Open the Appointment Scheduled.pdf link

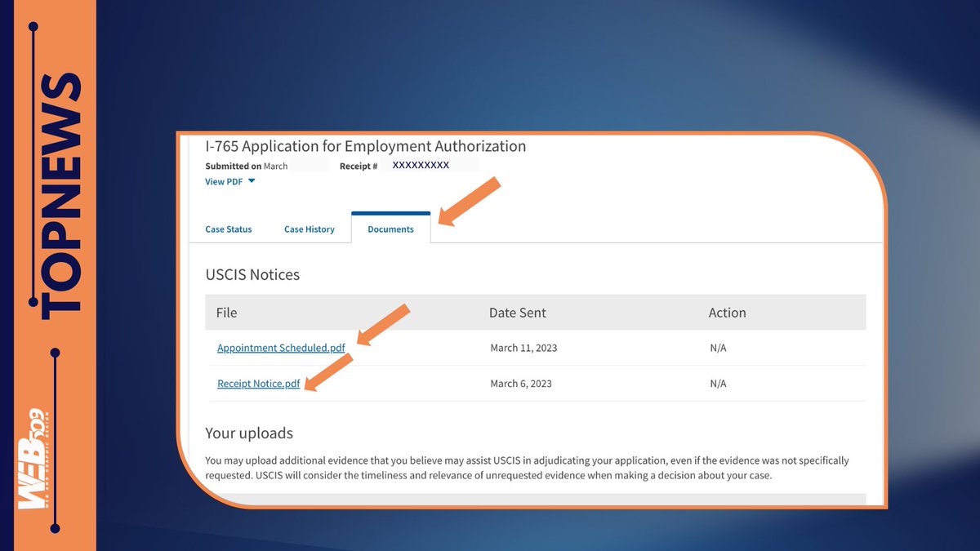tap(281, 348)
